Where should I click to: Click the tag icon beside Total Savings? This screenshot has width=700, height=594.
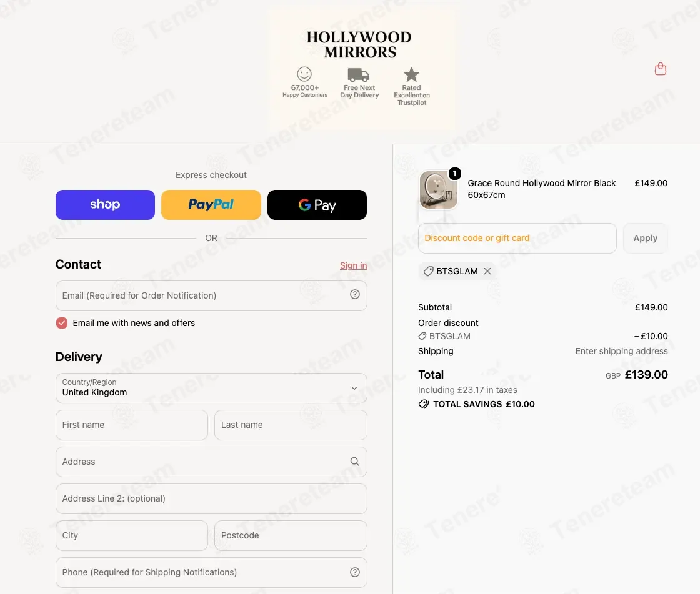click(424, 404)
